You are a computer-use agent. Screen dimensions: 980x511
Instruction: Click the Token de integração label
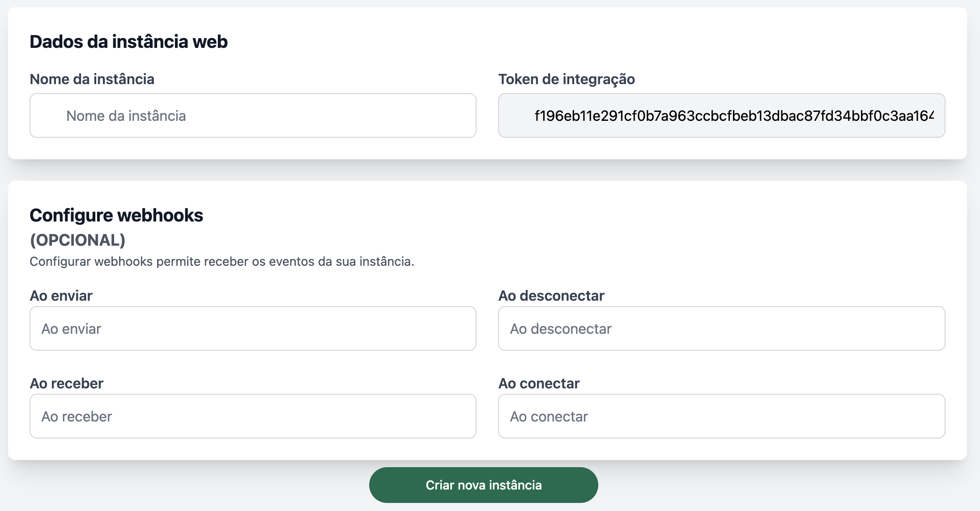(567, 80)
